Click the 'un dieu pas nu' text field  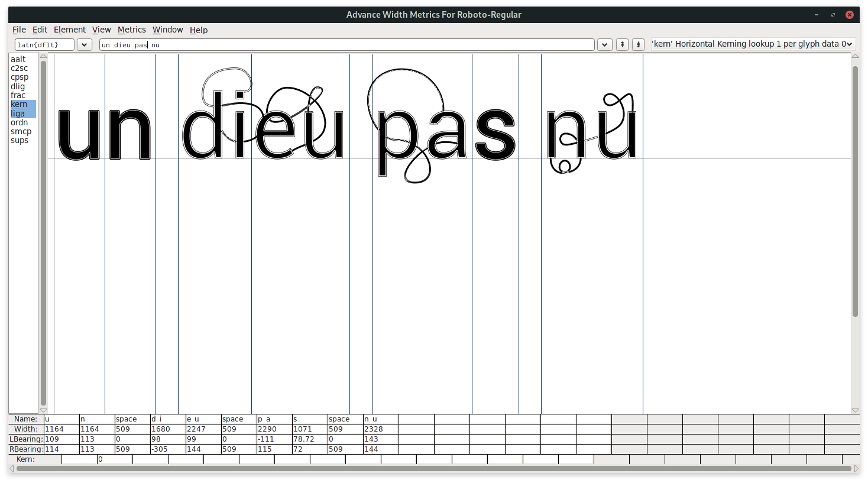[x=346, y=45]
